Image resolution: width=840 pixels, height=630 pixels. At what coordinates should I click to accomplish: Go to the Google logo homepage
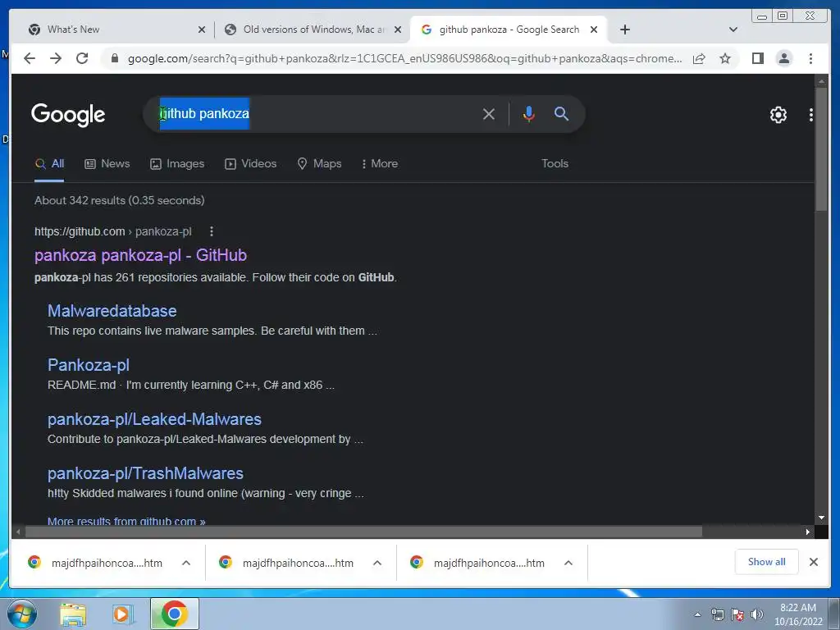68,114
